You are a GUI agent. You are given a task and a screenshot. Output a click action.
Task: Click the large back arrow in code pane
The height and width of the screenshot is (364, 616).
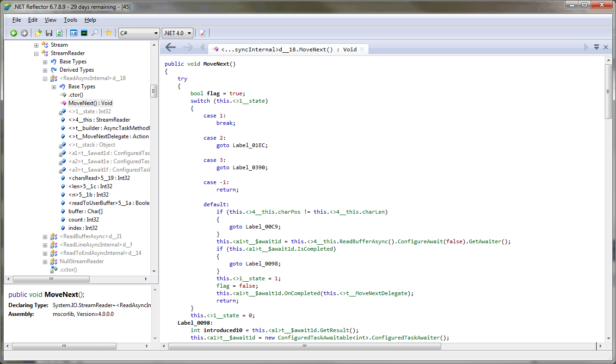pos(171,47)
